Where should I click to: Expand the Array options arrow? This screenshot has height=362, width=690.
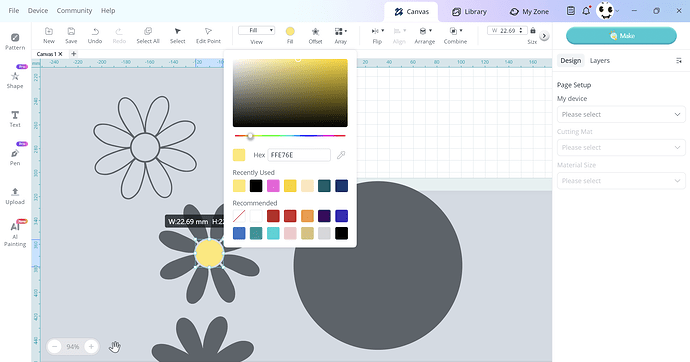(346, 31)
